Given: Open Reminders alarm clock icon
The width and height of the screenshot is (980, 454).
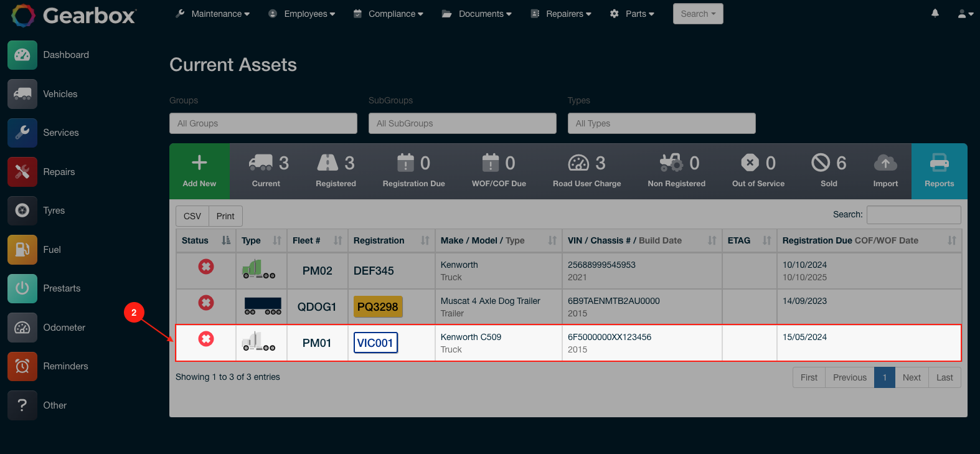Looking at the screenshot, I should (22, 366).
